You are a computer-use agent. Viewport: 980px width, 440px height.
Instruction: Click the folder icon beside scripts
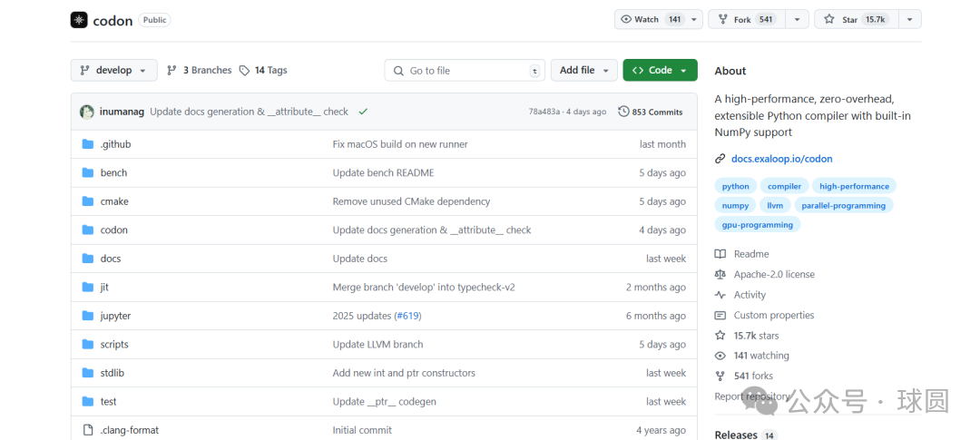coord(87,345)
